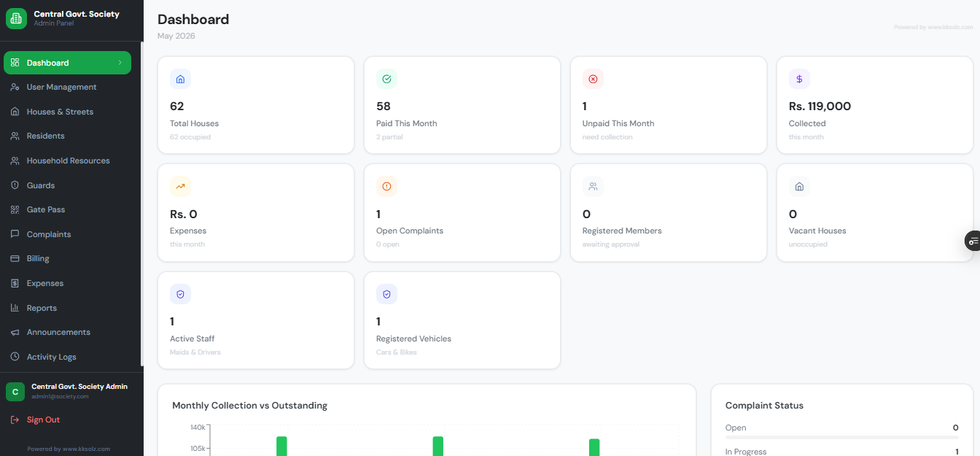
Task: View the Complaints section
Action: (x=67, y=234)
